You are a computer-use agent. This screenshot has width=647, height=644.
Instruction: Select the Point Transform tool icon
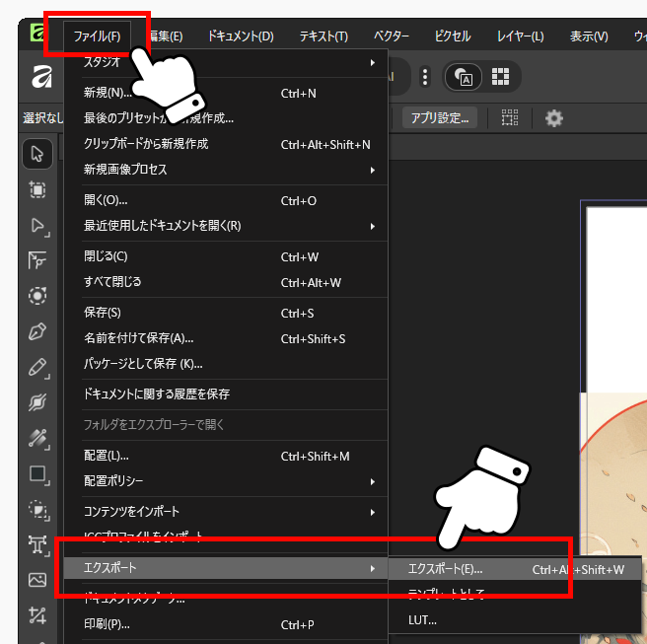[x=37, y=260]
